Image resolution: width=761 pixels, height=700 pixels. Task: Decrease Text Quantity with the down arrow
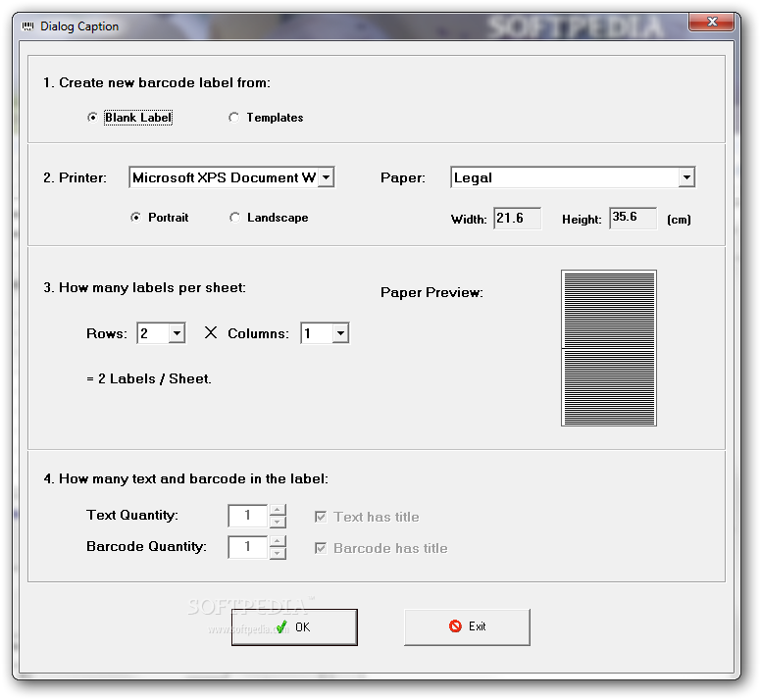click(x=278, y=522)
